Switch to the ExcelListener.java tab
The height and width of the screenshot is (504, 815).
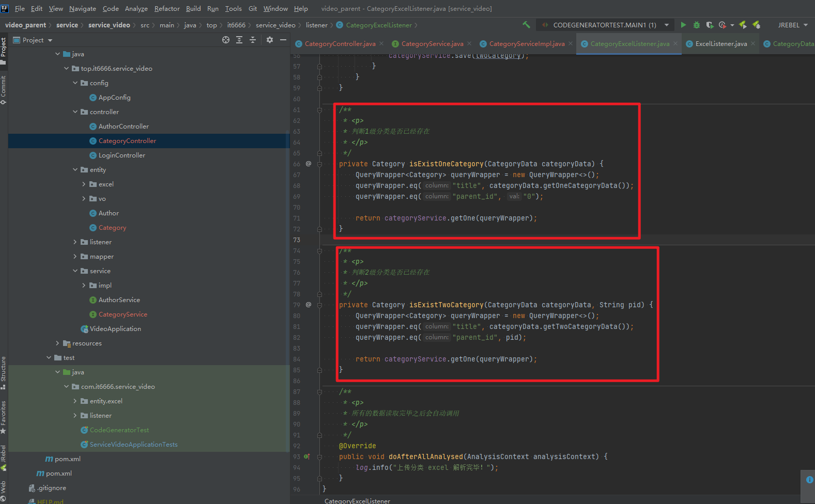click(721, 43)
